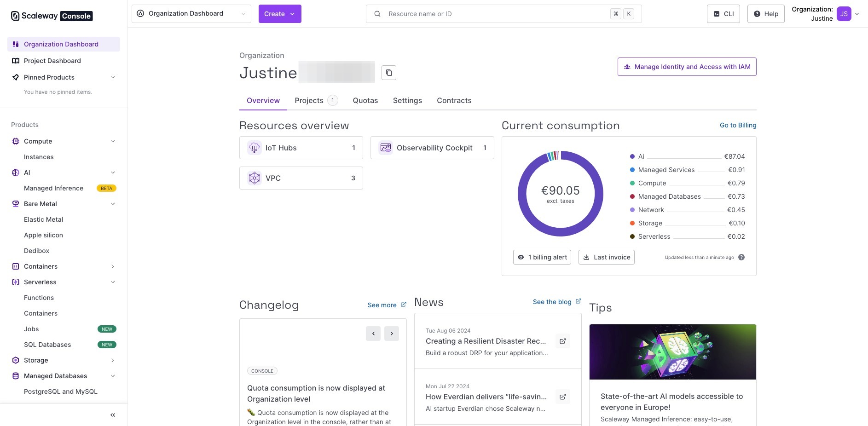Click the search magnifier icon
The height and width of the screenshot is (426, 868).
click(x=377, y=14)
